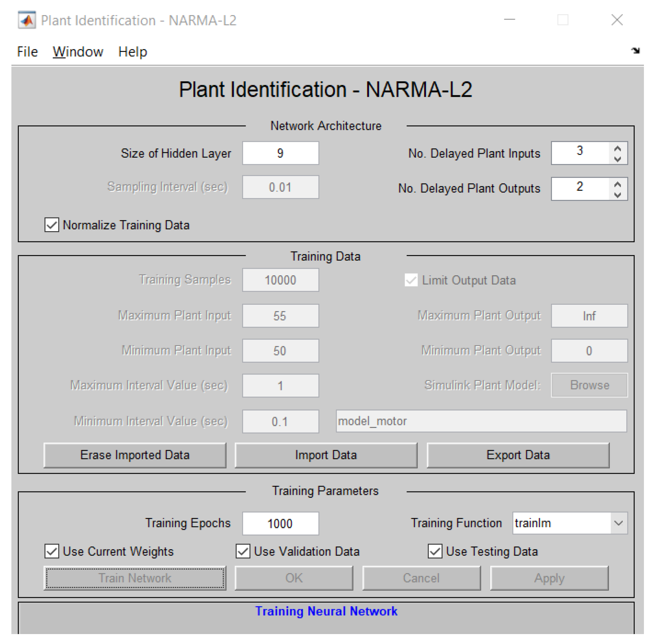Click the Training Function label
Image resolution: width=652 pixels, height=644 pixels.
tap(456, 523)
